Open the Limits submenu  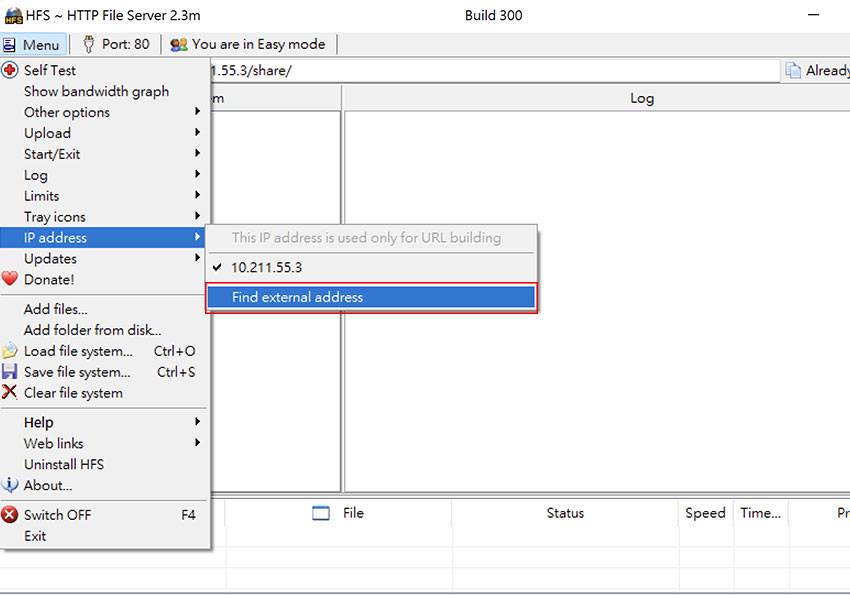pyautogui.click(x=42, y=196)
